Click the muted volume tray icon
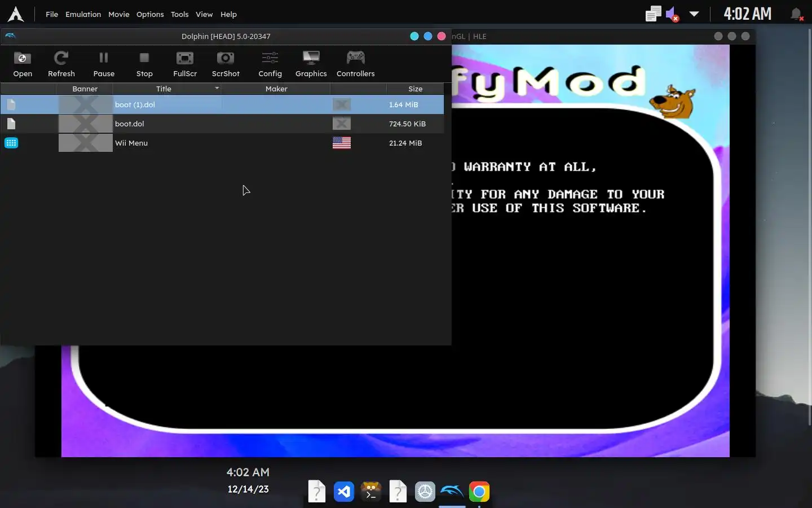Viewport: 812px width, 508px height. pyautogui.click(x=672, y=14)
